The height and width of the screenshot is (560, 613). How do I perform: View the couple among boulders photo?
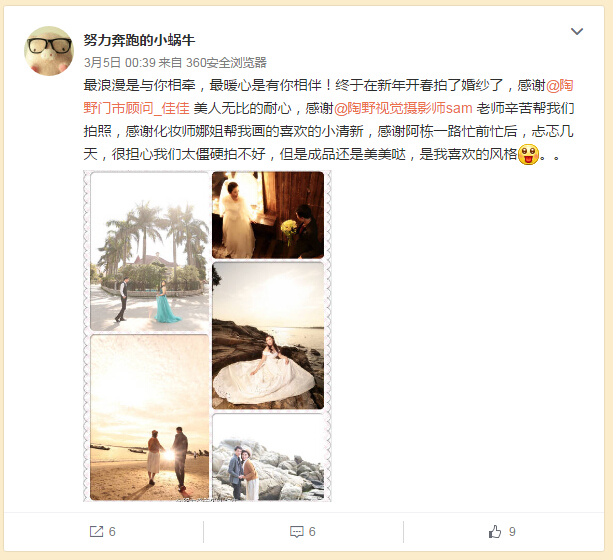[268, 457]
